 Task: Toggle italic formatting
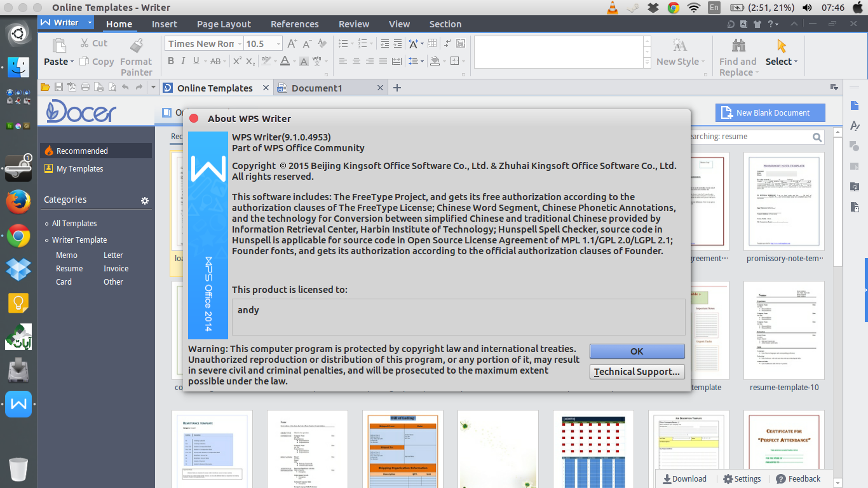point(183,61)
